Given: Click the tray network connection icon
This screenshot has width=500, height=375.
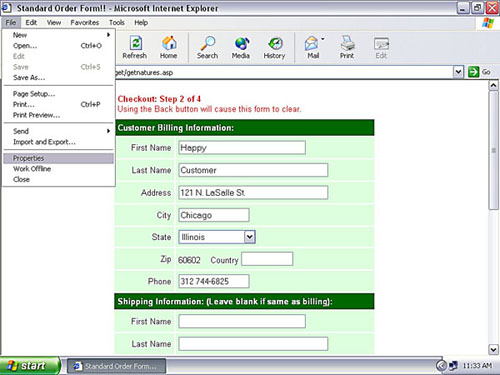Looking at the screenshot, I should coord(453,366).
